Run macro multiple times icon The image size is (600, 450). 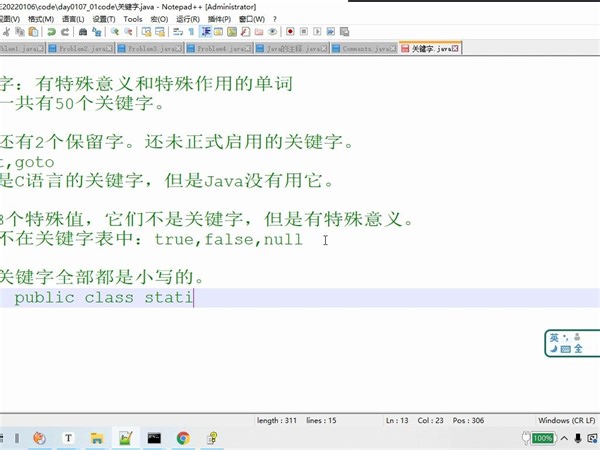tap(331, 31)
